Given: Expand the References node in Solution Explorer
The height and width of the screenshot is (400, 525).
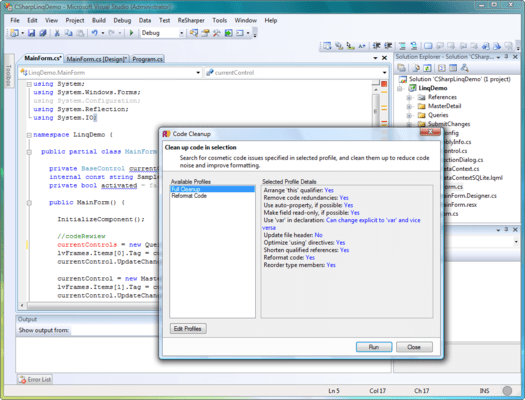Looking at the screenshot, I should pos(409,97).
